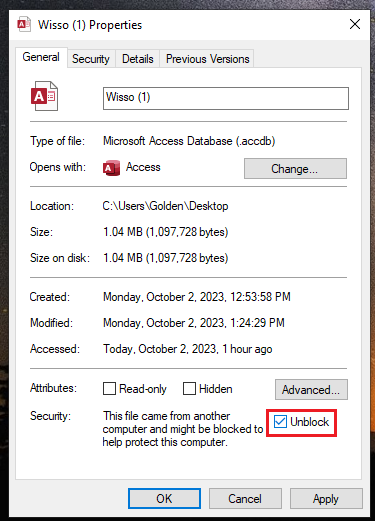Click the large Access database file icon
Screen dimensions: 375x521
pyautogui.click(x=44, y=96)
